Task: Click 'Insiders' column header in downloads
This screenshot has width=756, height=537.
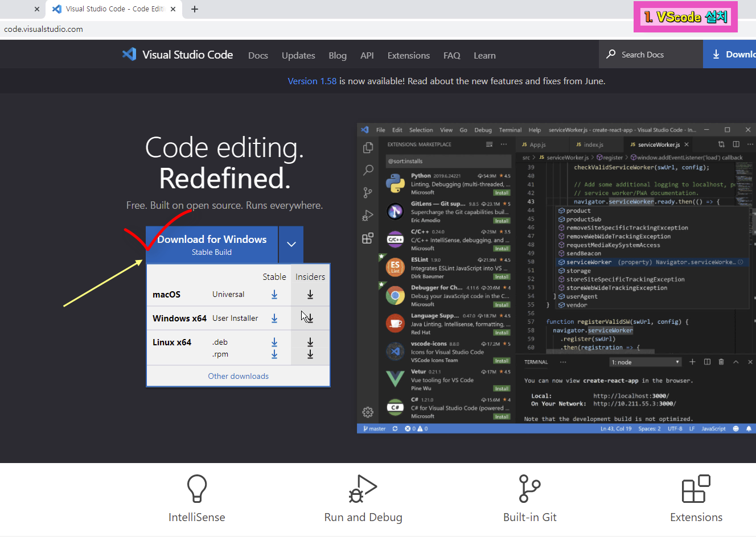Action: tap(310, 276)
